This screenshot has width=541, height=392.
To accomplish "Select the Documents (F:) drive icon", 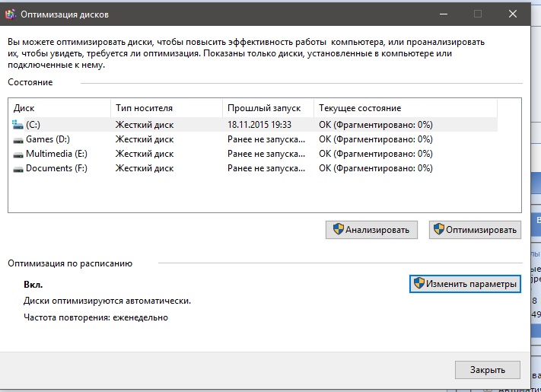I will click(x=18, y=168).
